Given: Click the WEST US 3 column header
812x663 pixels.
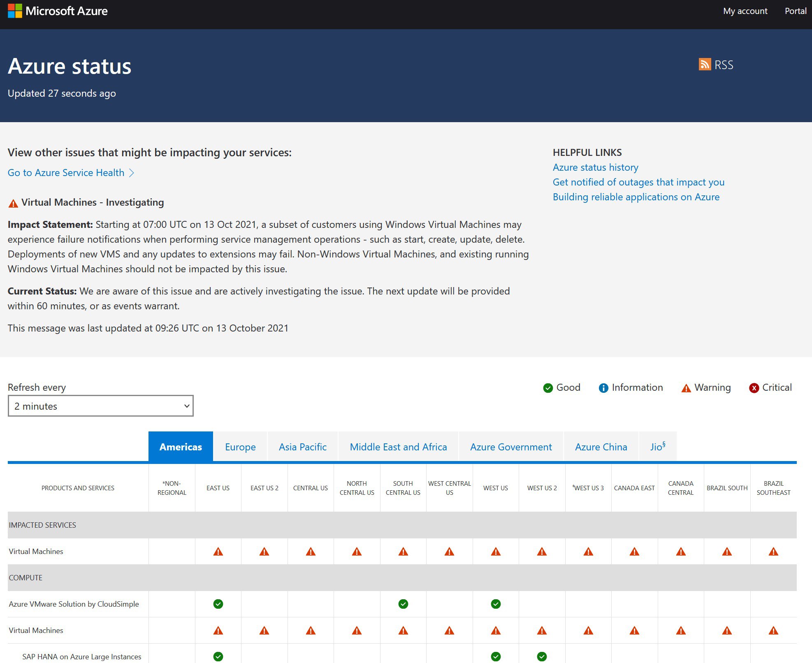Looking at the screenshot, I should pos(588,488).
